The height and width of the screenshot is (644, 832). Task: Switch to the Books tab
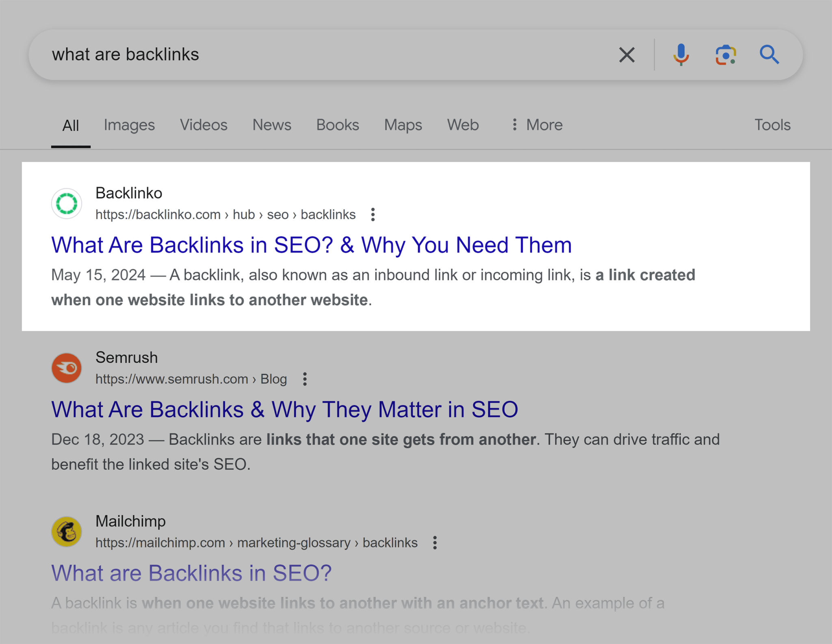(338, 125)
